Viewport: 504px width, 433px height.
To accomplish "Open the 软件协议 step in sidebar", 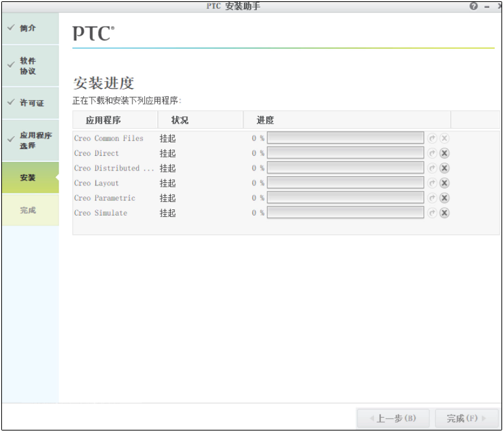I will click(31, 66).
